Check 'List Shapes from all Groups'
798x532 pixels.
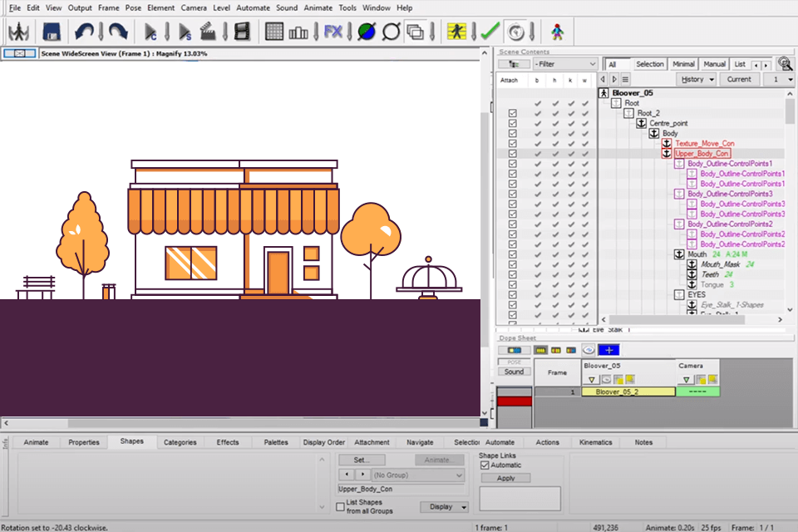click(340, 506)
